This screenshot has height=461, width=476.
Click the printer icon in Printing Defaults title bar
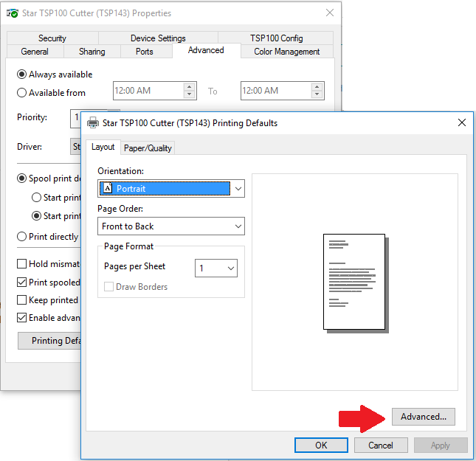(93, 123)
